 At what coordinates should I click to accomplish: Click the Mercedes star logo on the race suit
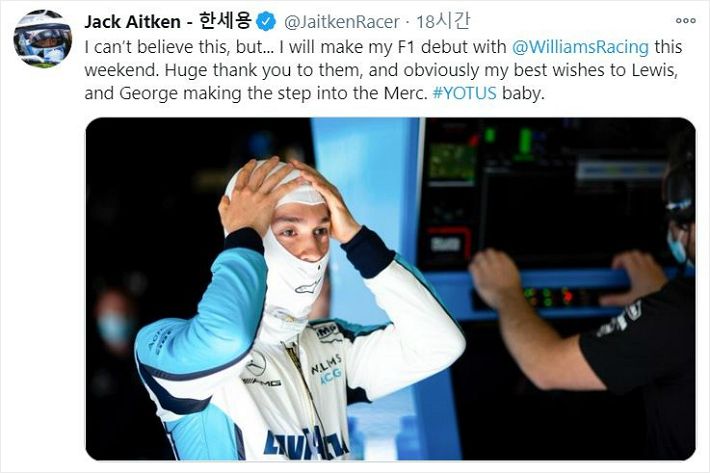pos(256,363)
